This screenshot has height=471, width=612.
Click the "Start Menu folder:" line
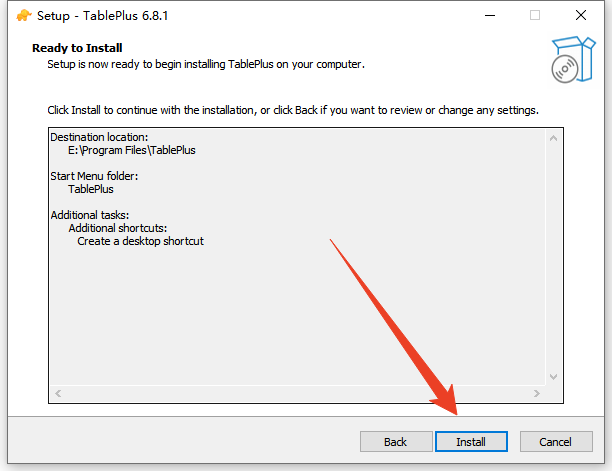click(x=94, y=176)
